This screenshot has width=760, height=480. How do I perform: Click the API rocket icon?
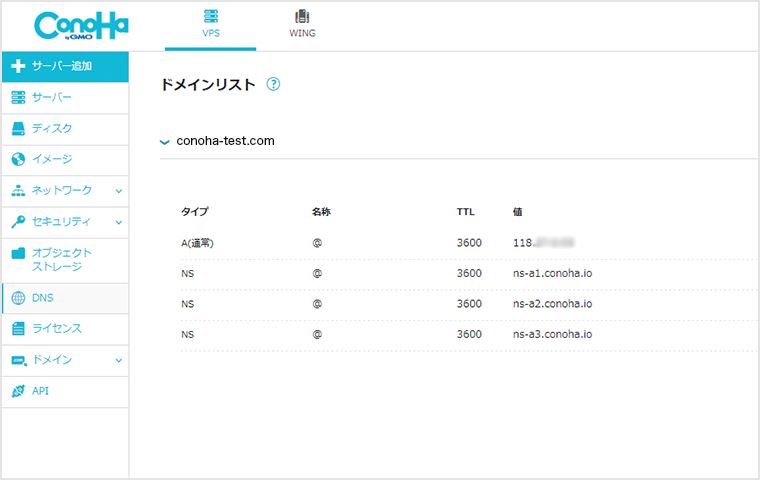(18, 391)
